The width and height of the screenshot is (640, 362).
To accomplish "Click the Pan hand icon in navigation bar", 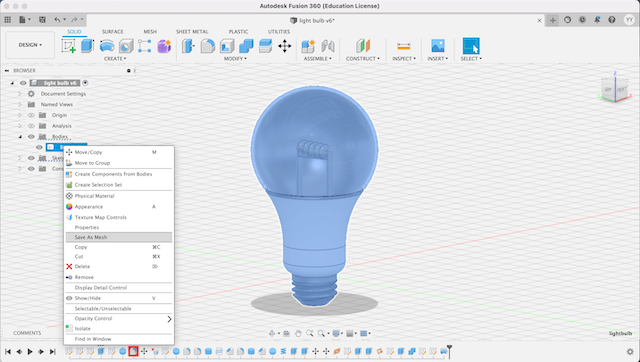I will (x=298, y=333).
